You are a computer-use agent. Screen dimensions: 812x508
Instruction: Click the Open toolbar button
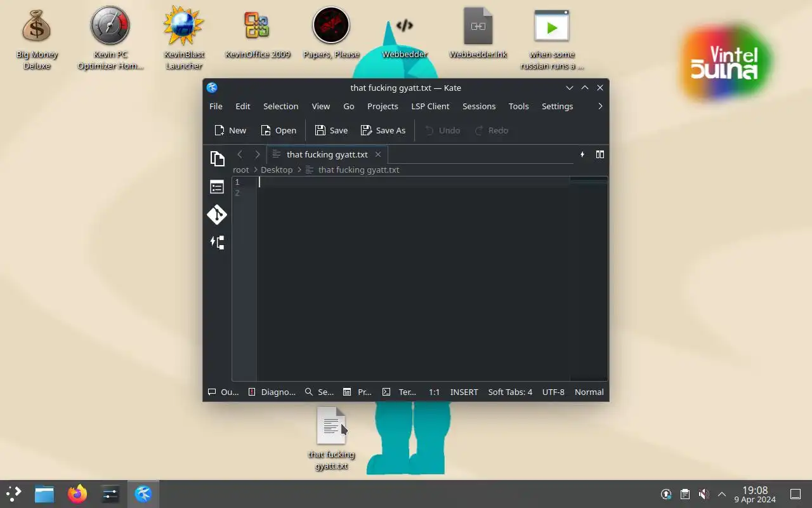(x=278, y=130)
